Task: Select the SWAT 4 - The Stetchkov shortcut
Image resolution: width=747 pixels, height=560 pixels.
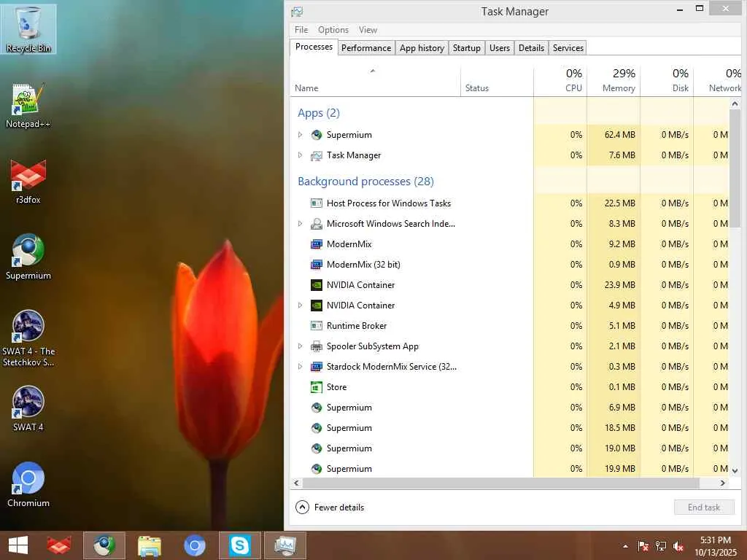Action: click(28, 338)
